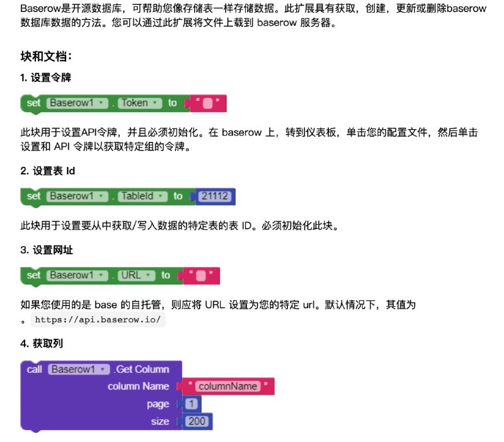
Task: Click the heading '3. 设置网址'
Action: point(47,250)
